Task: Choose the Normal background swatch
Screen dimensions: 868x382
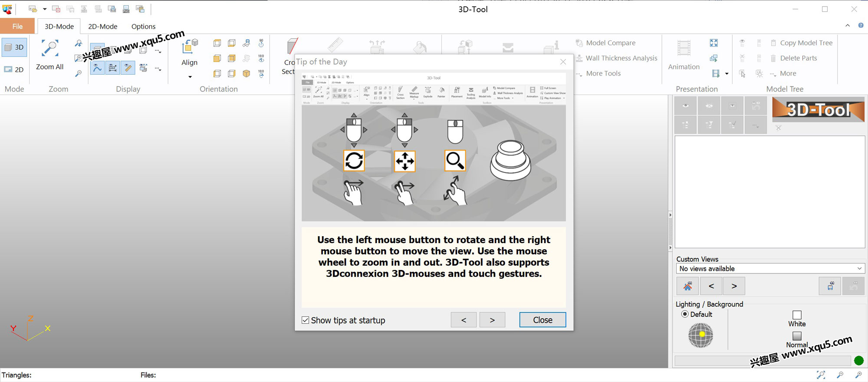Action: coord(797,336)
